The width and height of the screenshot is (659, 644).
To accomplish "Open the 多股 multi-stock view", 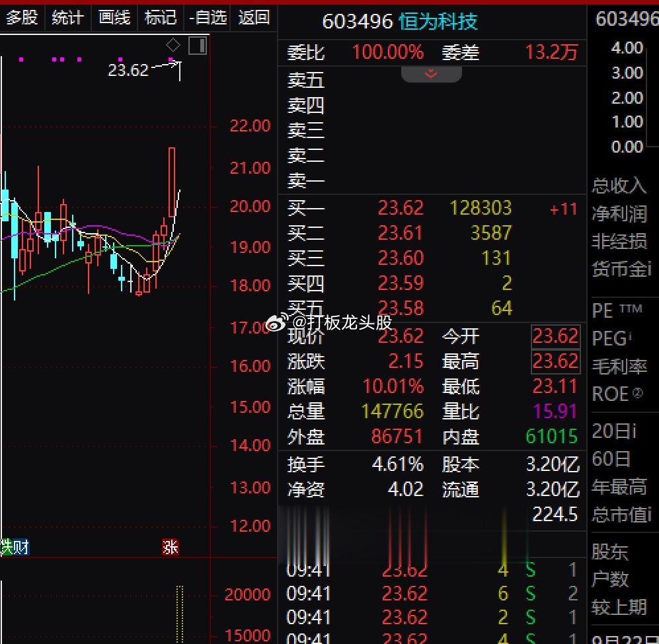I will (22, 18).
